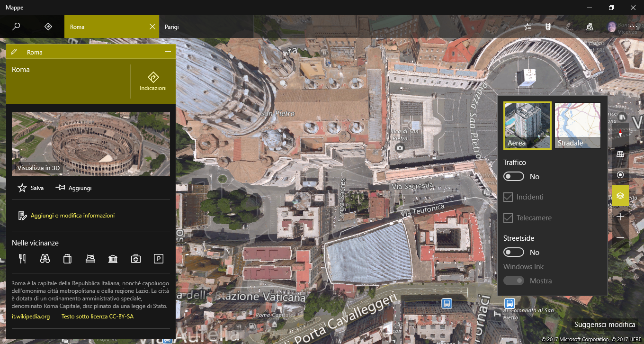Open the Windows Ink pen toolbar icon

568,27
